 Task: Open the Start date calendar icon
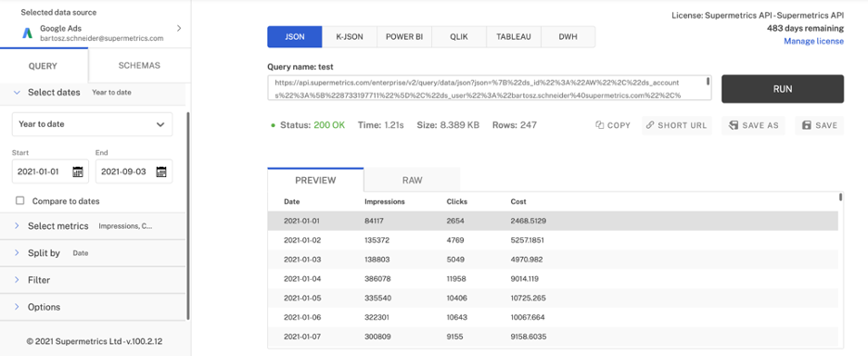coord(78,172)
